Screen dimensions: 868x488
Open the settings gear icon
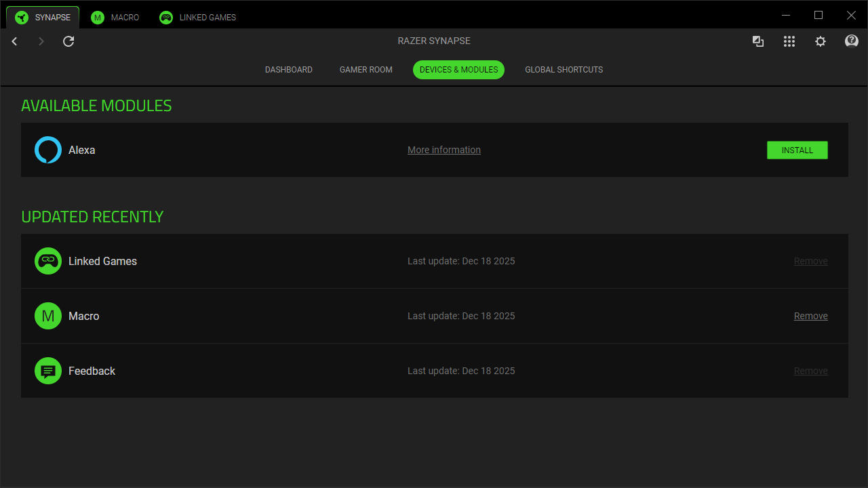click(821, 41)
